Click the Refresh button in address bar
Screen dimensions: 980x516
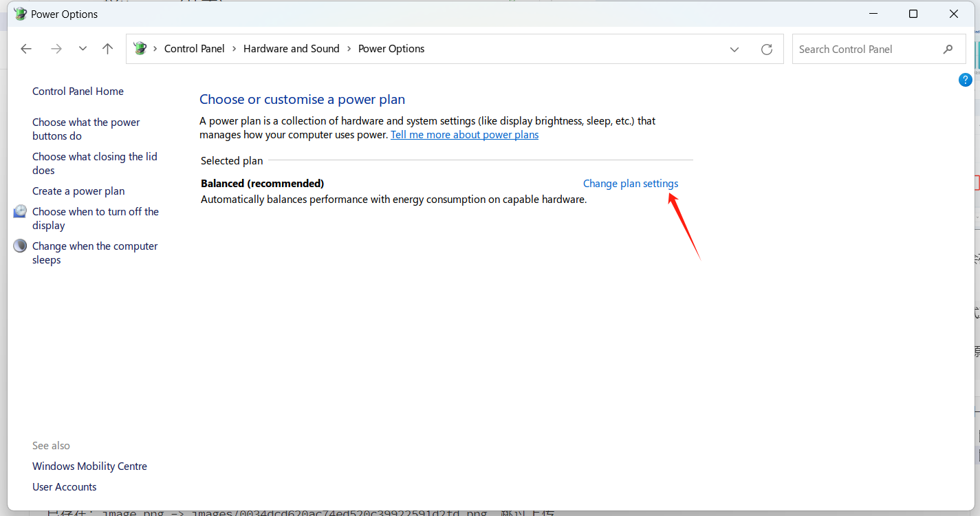[767, 50]
